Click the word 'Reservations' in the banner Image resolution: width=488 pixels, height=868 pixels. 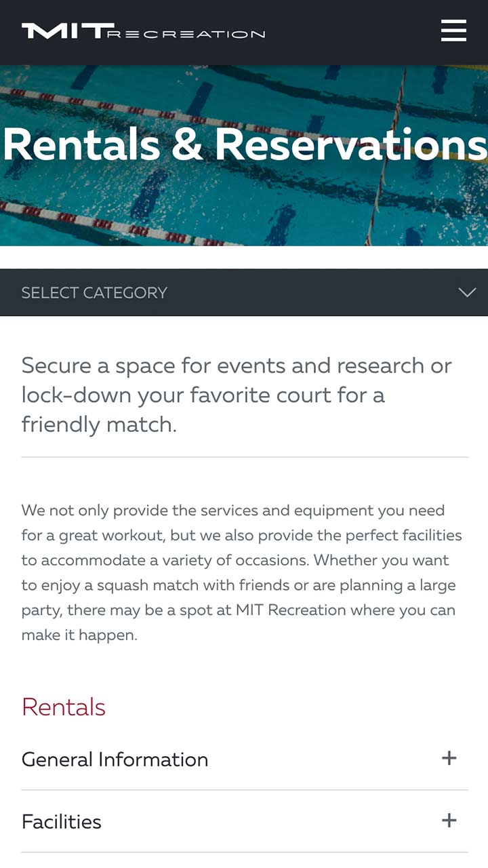point(351,144)
